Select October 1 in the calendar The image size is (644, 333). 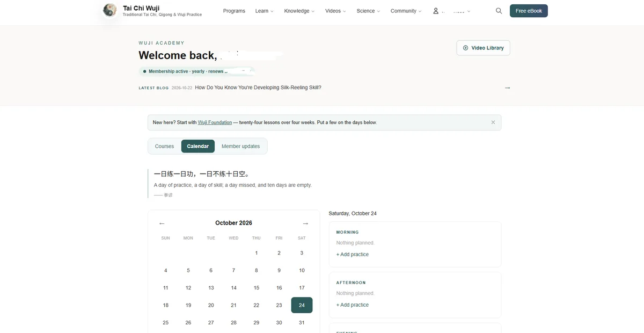point(257,253)
